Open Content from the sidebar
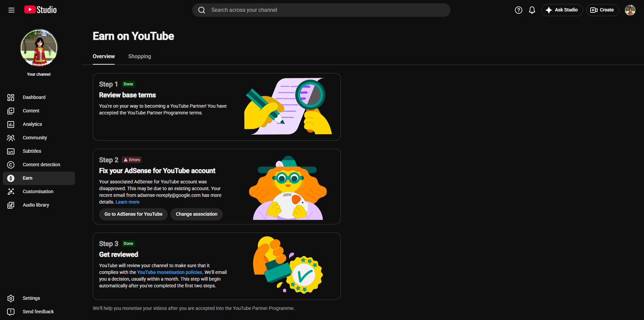Viewport: 644px width, 320px height. click(39, 111)
